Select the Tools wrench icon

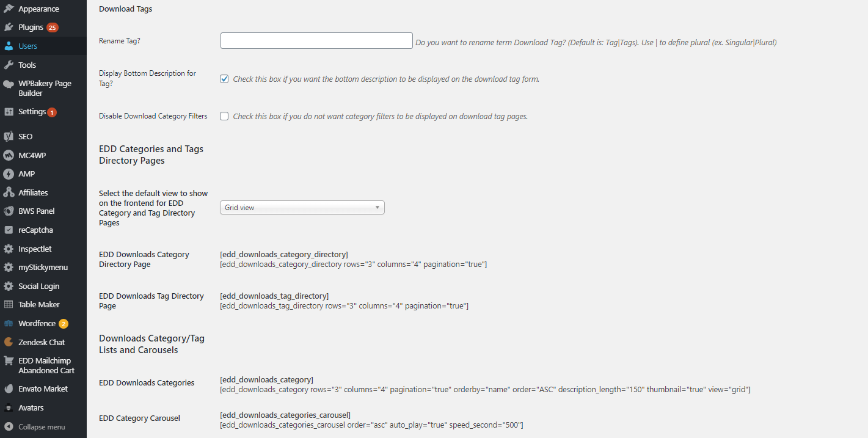[9, 65]
